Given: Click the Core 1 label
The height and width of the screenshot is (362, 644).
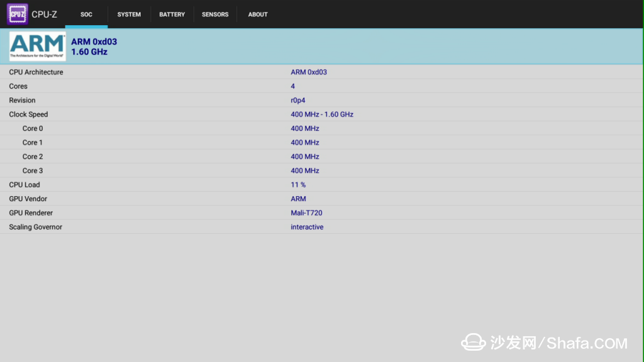Looking at the screenshot, I should tap(33, 143).
